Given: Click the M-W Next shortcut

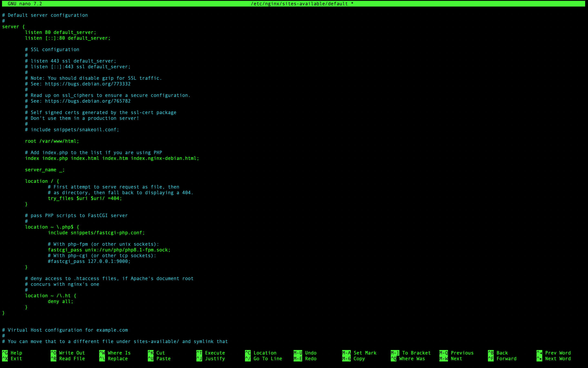Looking at the screenshot, I should 451,359.
